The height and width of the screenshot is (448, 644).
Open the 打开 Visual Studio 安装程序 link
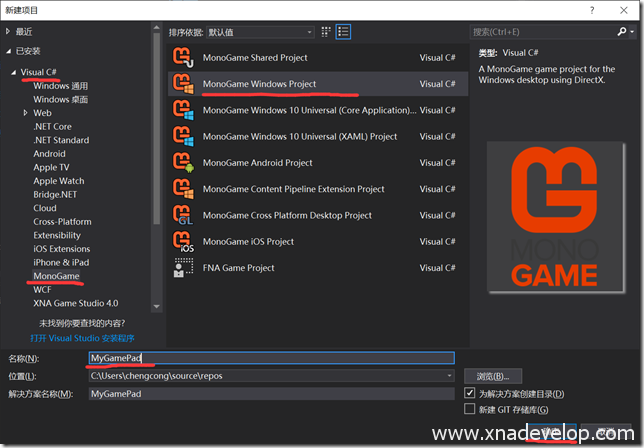pos(89,338)
